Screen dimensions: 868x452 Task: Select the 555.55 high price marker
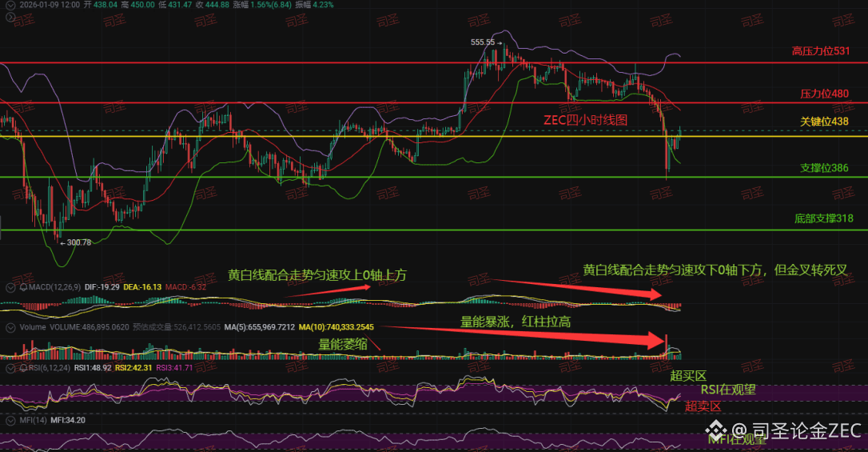[483, 42]
